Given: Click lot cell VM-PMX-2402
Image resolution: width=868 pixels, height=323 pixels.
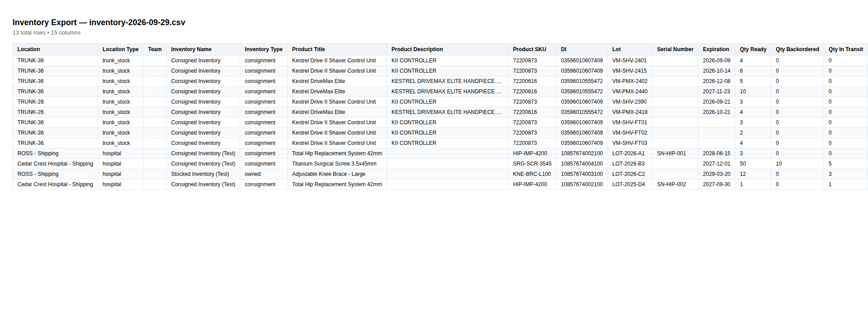Looking at the screenshot, I should pos(630,81).
